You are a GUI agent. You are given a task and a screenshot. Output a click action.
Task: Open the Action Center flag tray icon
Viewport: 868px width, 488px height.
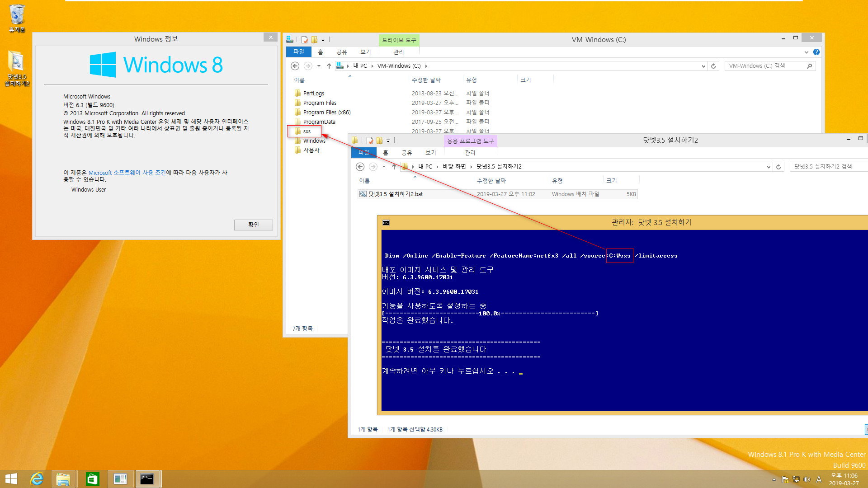pyautogui.click(x=785, y=479)
